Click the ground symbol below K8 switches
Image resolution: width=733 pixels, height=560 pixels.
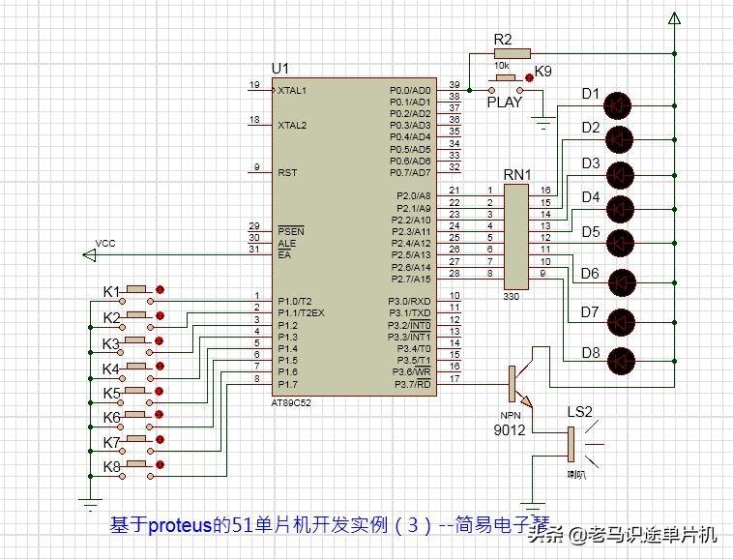coord(90,505)
